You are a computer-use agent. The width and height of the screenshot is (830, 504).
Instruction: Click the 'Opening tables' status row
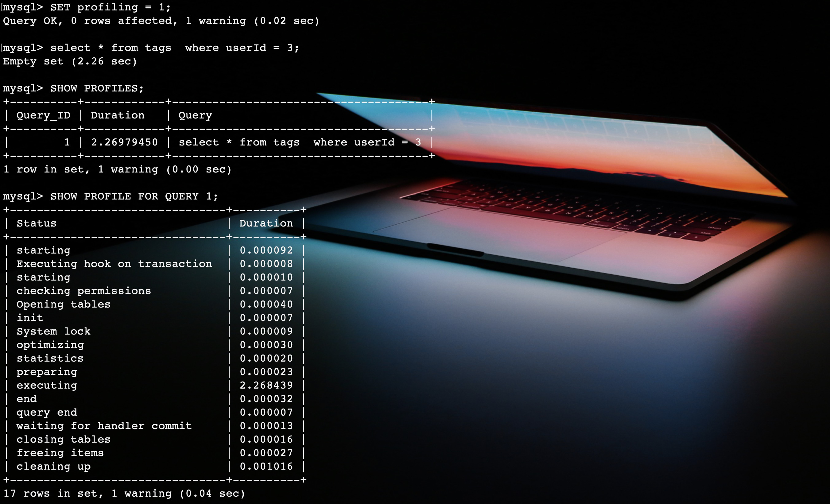[x=64, y=304]
